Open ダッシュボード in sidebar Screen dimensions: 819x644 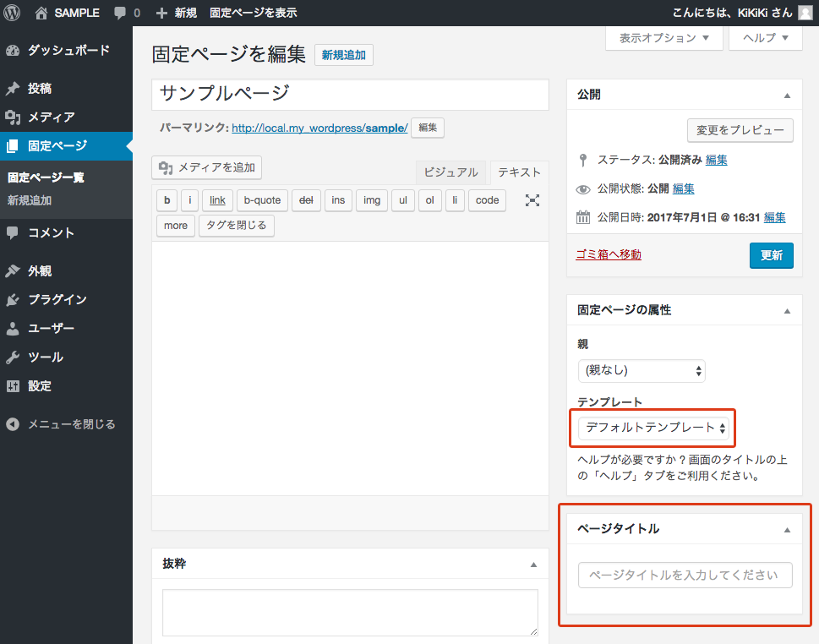coord(66,50)
